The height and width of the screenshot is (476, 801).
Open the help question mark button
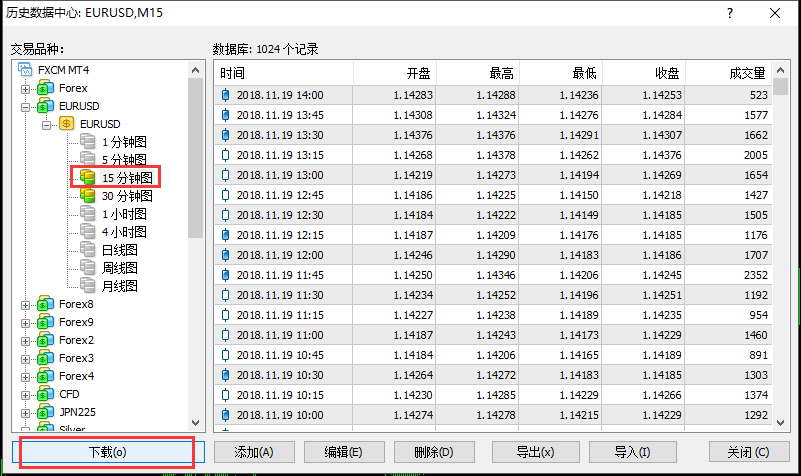[731, 13]
